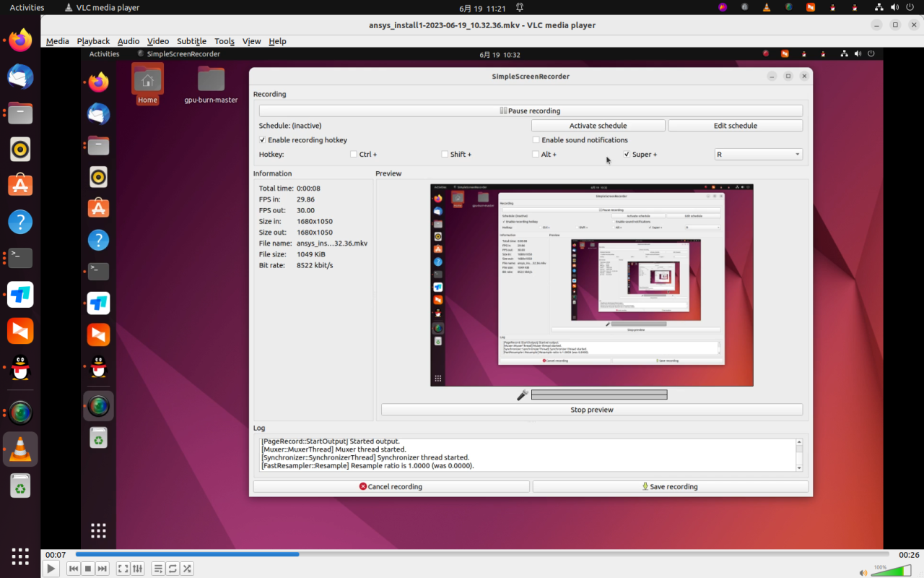Click Save recording in SimpleScreenRecorder
This screenshot has height=578, width=924.
(x=670, y=486)
